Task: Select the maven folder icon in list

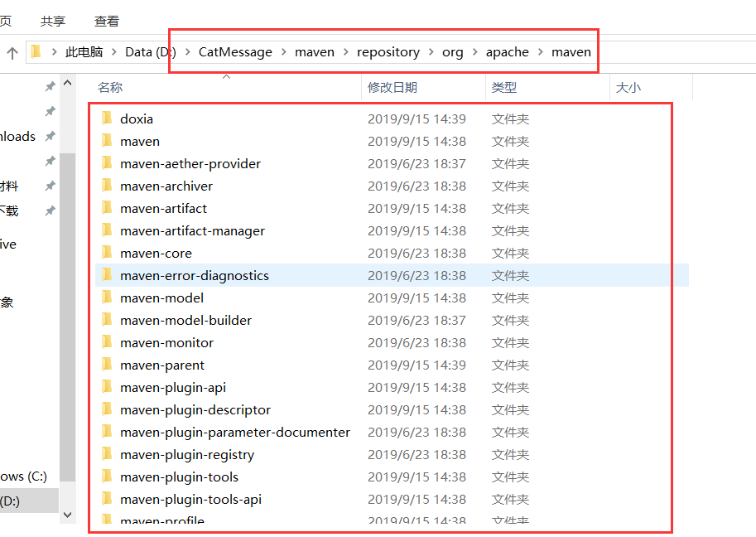Action: [x=107, y=140]
